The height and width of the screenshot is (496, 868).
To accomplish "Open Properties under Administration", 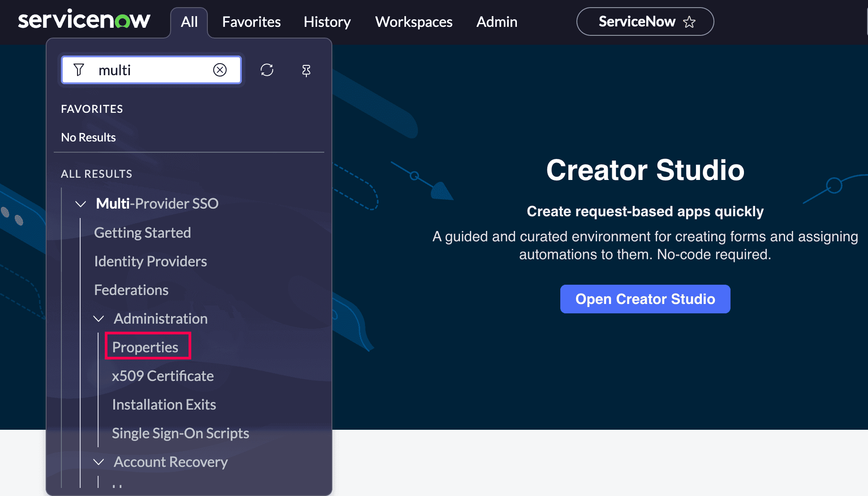I will pos(145,347).
